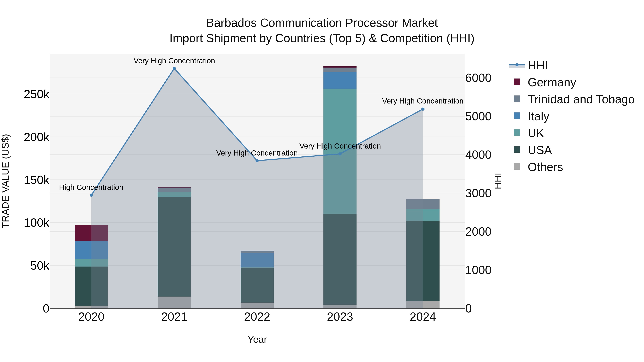Click x-axis tick label 2023
This screenshot has height=362, width=644.
pos(340,317)
